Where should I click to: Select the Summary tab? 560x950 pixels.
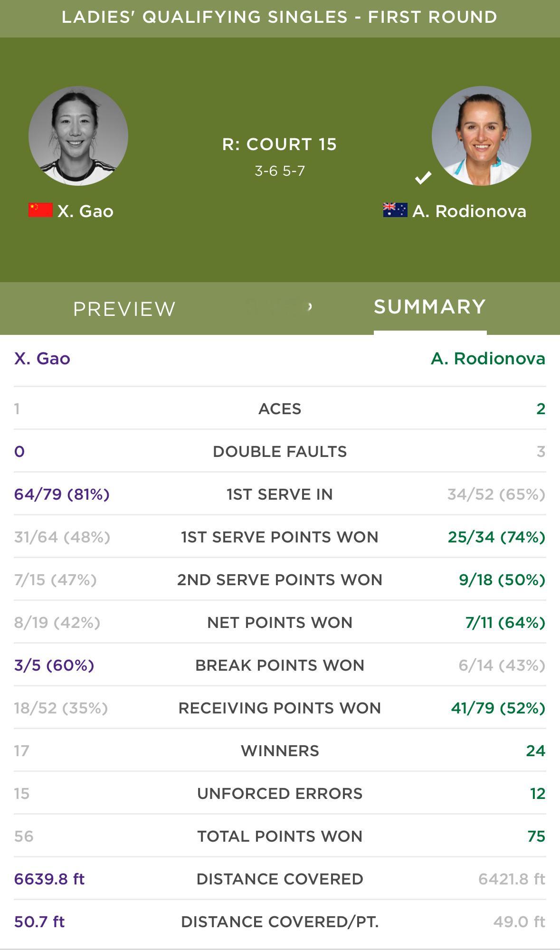(x=430, y=307)
